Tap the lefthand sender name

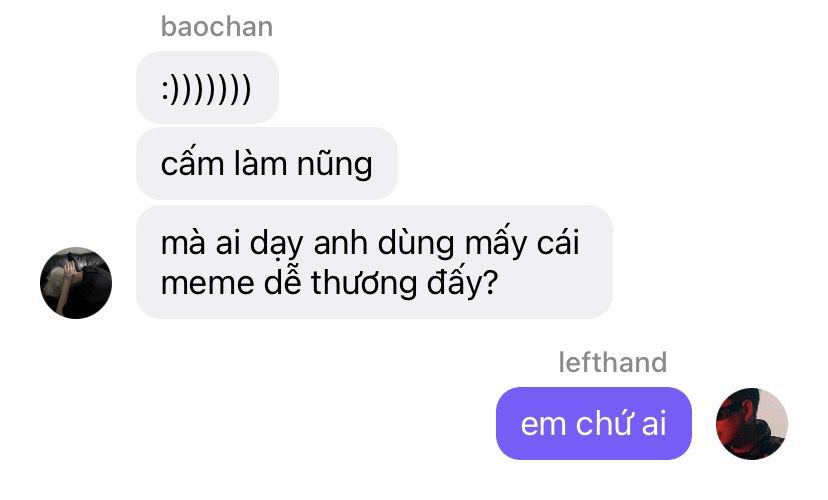[613, 363]
